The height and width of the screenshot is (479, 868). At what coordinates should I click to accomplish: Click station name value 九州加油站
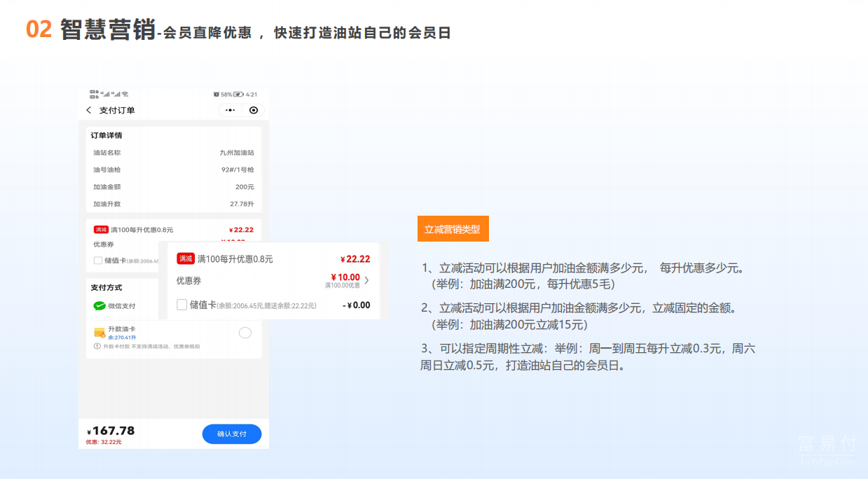click(237, 153)
